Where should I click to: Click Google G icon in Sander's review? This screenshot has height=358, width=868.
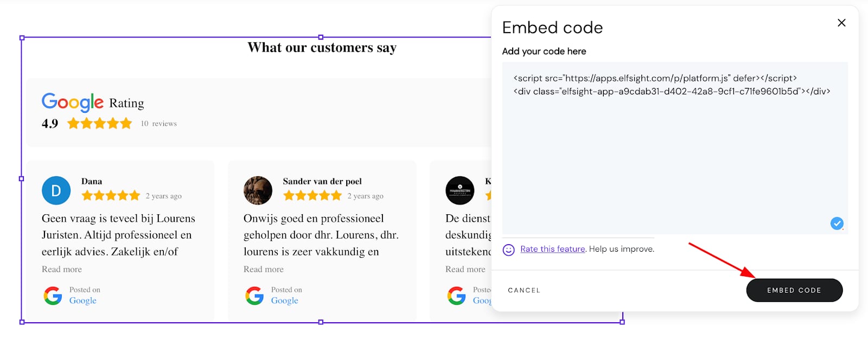[x=254, y=296]
